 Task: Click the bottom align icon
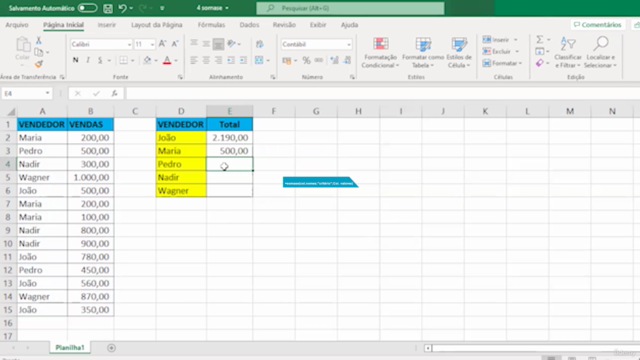click(218, 44)
